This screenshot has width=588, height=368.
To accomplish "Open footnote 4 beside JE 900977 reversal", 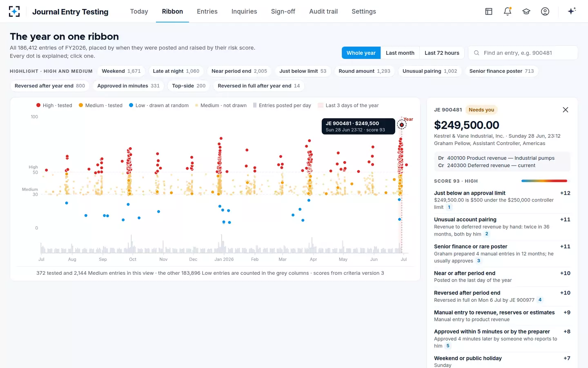I will coord(540,300).
